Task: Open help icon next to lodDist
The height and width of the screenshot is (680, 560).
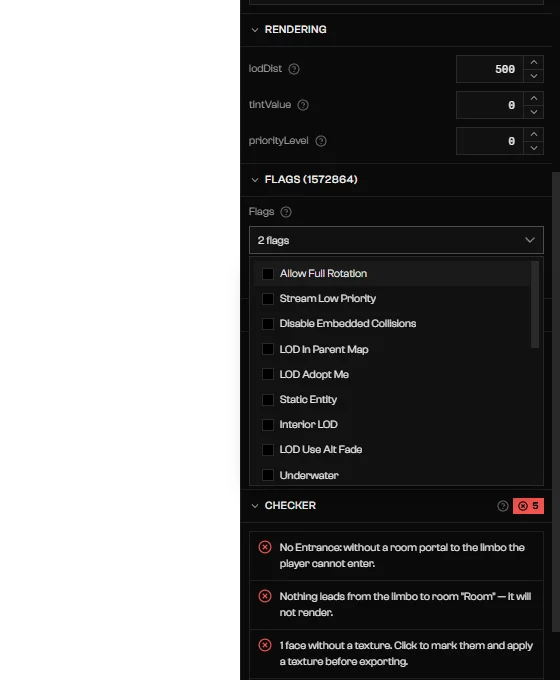Action: coord(294,69)
